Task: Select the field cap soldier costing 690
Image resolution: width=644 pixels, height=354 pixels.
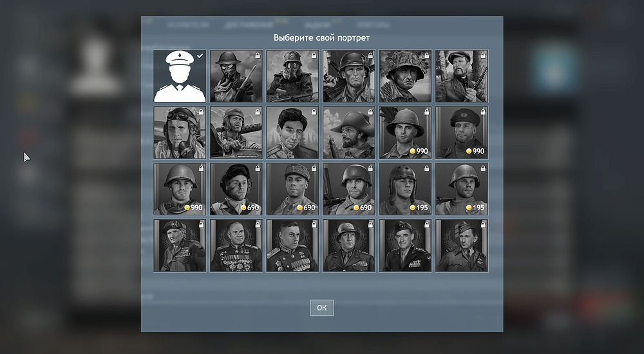Action: (x=292, y=189)
